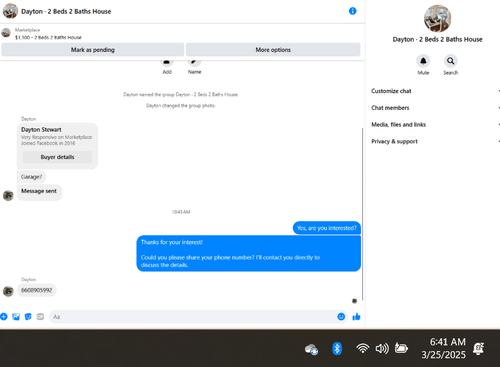Click the chat title under right panel photo
500x367 pixels.
(x=437, y=39)
